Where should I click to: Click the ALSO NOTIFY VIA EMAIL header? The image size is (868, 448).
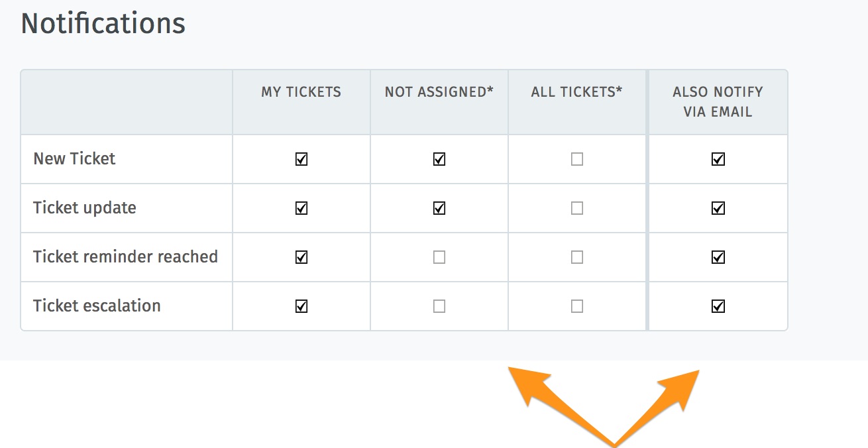pyautogui.click(x=718, y=101)
